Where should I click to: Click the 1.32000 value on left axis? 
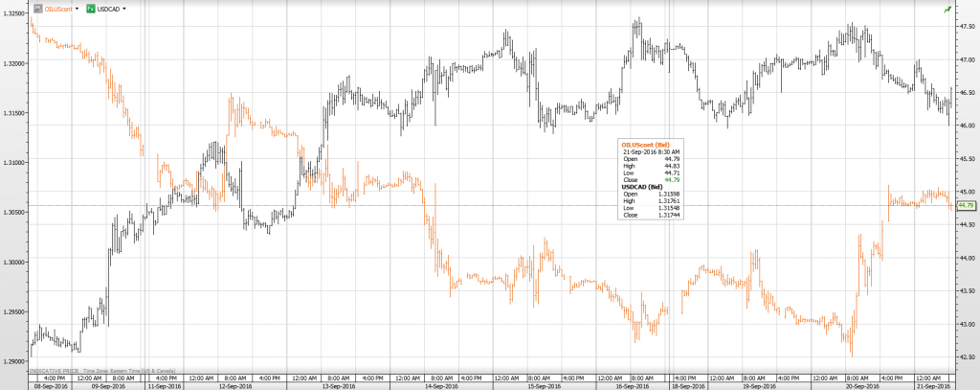[13, 63]
